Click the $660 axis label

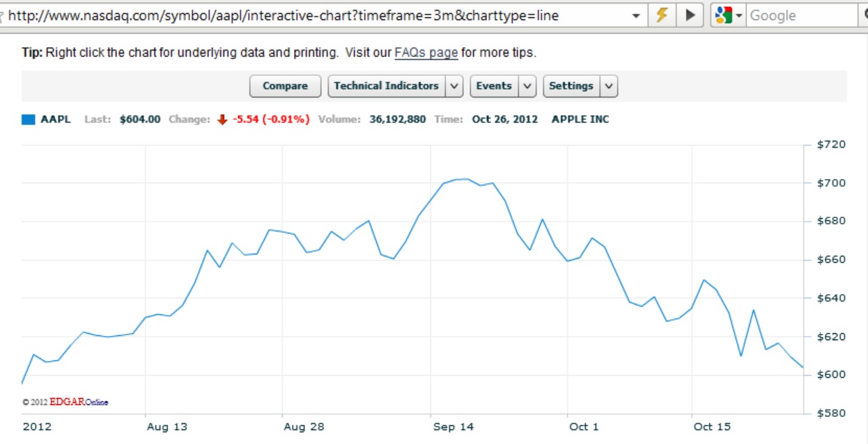click(830, 260)
